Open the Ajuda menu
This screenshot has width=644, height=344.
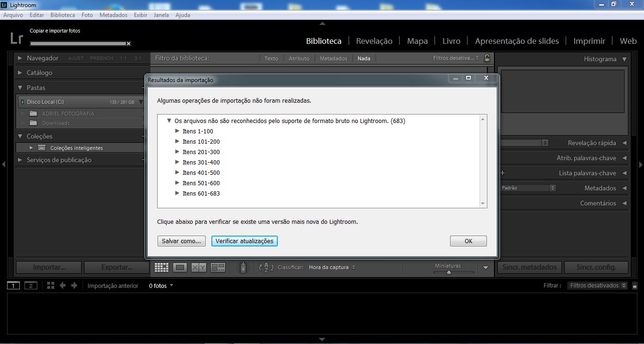(183, 15)
